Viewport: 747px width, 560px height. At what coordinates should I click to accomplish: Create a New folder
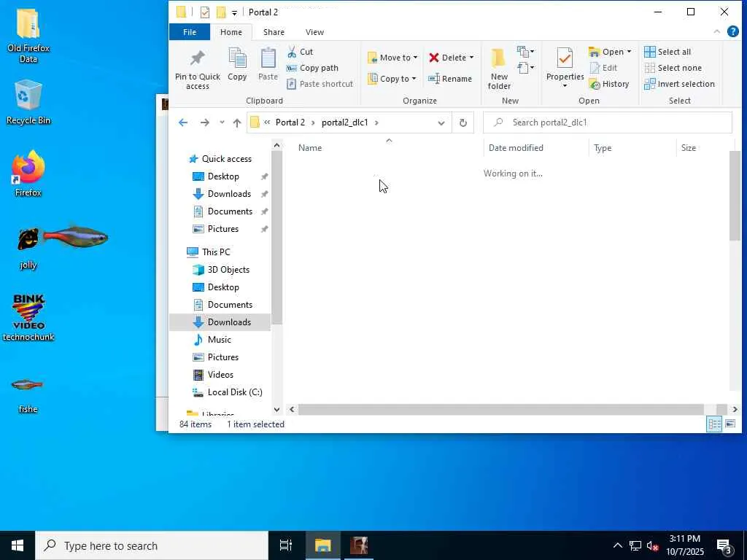499,68
